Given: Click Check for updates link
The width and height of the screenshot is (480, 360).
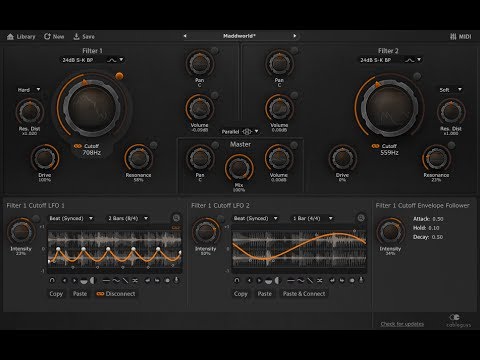Looking at the screenshot, I should coord(402,324).
